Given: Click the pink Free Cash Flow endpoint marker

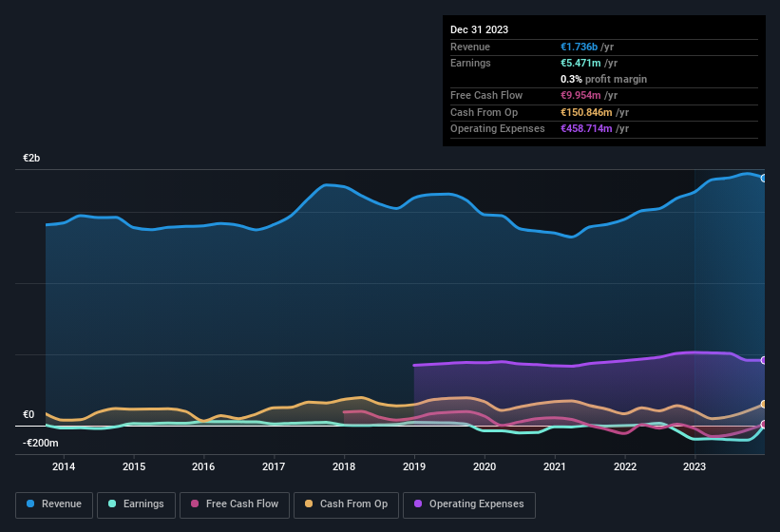Looking at the screenshot, I should pyautogui.click(x=763, y=425).
